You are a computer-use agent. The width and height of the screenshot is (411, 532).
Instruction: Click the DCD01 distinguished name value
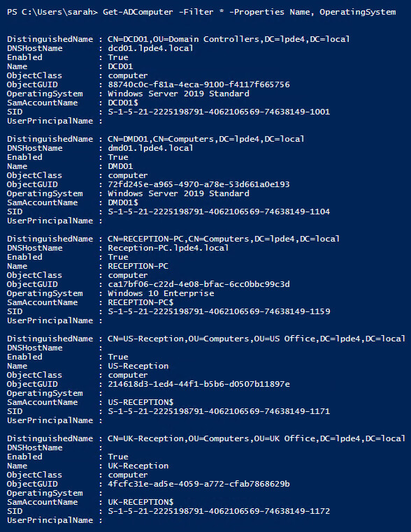coord(229,39)
